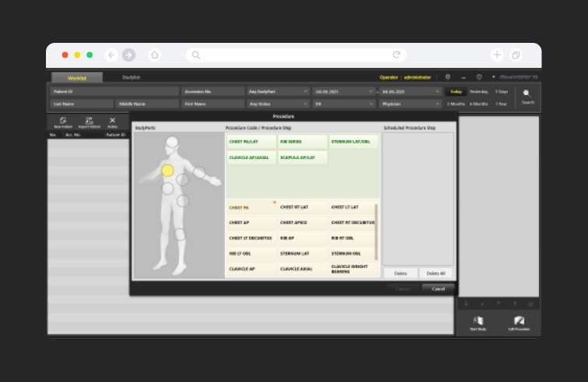Screen dimensions: 588x382
Task: Select the CHEST LT DECUBITUS procedure step
Action: (252, 239)
